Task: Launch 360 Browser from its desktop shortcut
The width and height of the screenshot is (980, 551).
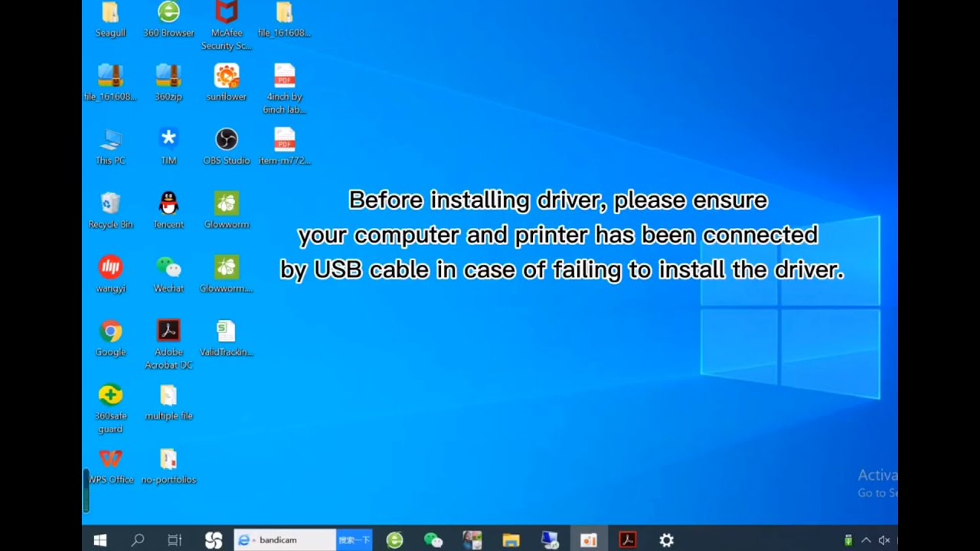Action: point(168,19)
